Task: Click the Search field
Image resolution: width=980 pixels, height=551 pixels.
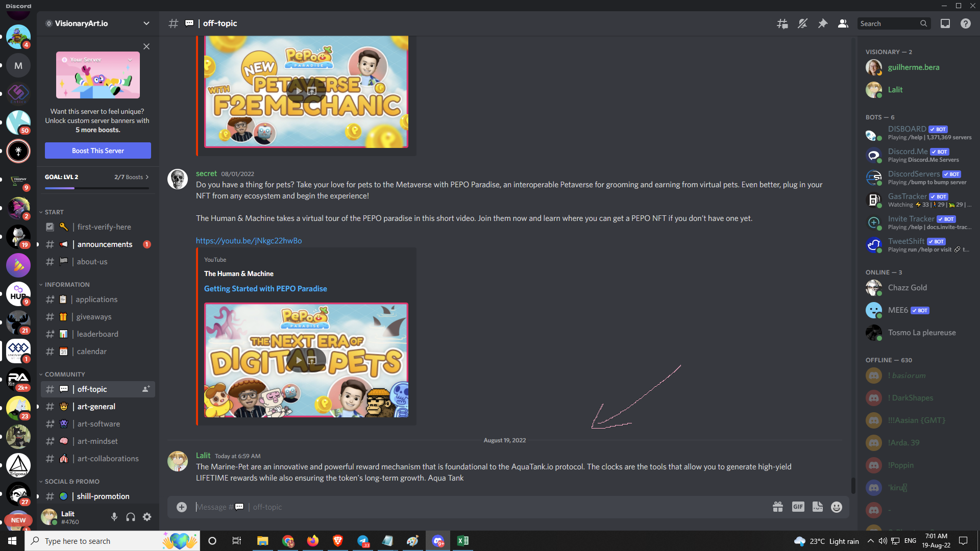Action: 893,23
